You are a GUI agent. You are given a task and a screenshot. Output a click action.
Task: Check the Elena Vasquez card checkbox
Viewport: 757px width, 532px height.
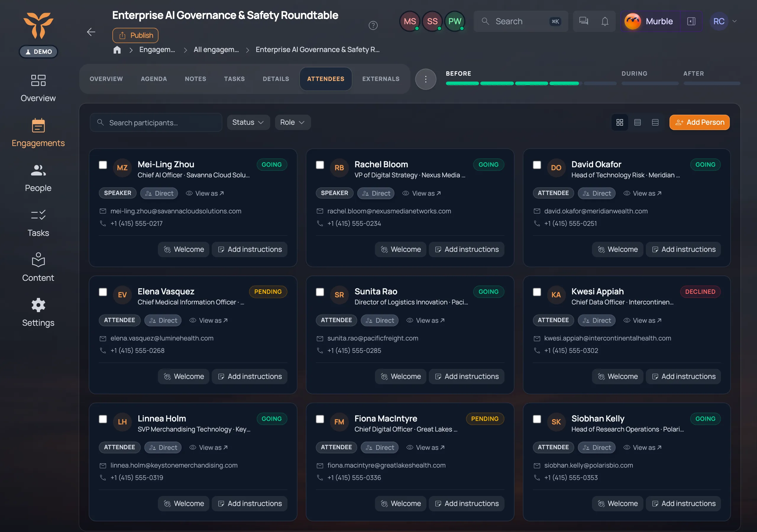point(103,292)
